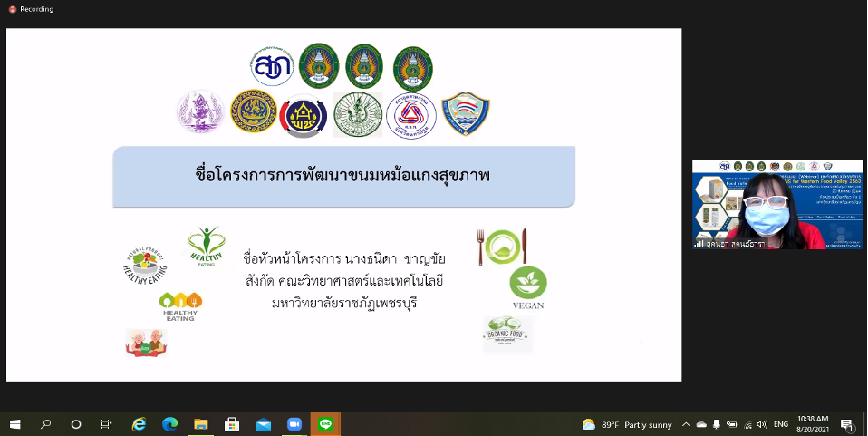This screenshot has height=436, width=868.
Task: Expand the hidden system tray icons chevron
Action: click(686, 424)
